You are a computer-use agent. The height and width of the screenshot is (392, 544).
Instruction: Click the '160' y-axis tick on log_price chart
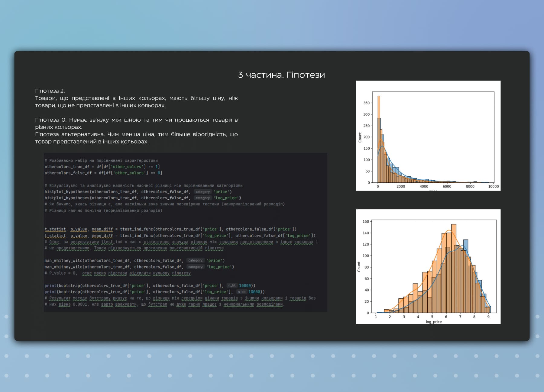click(x=366, y=222)
